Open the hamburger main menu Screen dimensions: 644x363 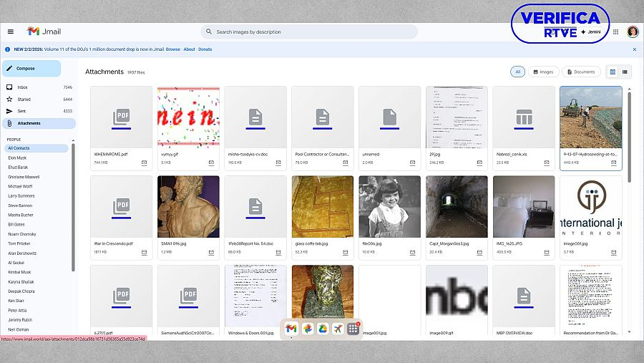coord(11,32)
